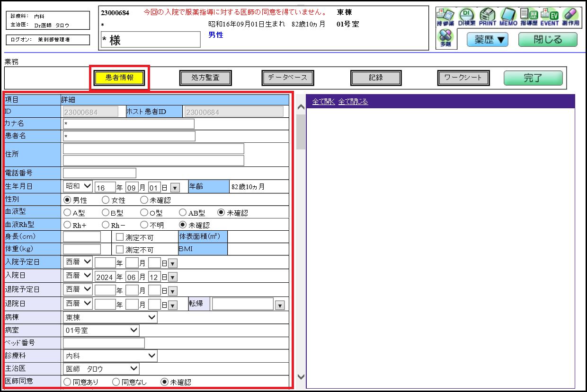Click the form's vertical scrollbar down arrow

[x=300, y=377]
